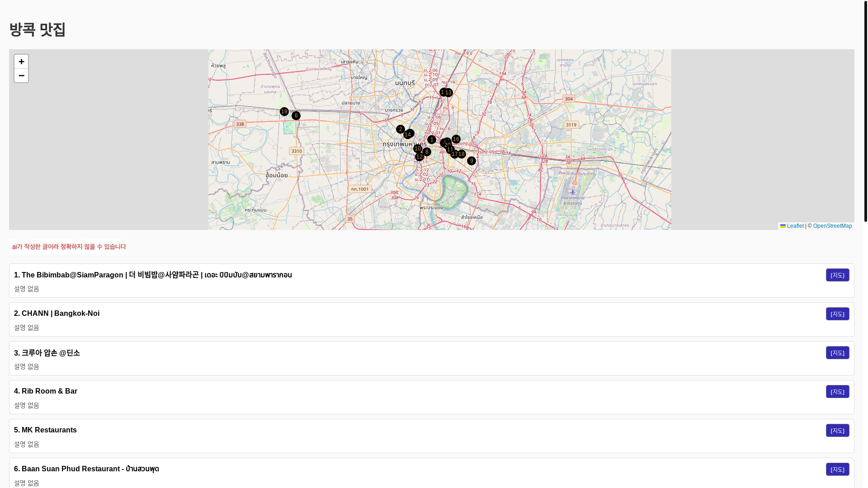Screen dimensions: 868x488
Task: Select map marker number 6
Action: 296,116
